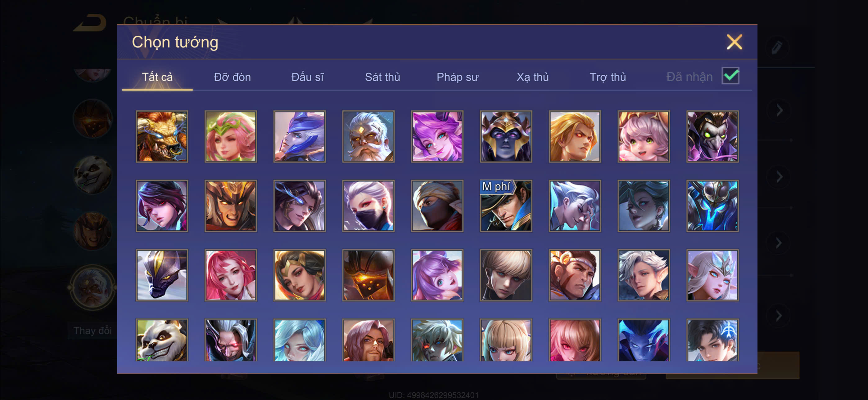Switch to the Đỡ đòn tab
This screenshot has width=868, height=400.
click(x=232, y=77)
